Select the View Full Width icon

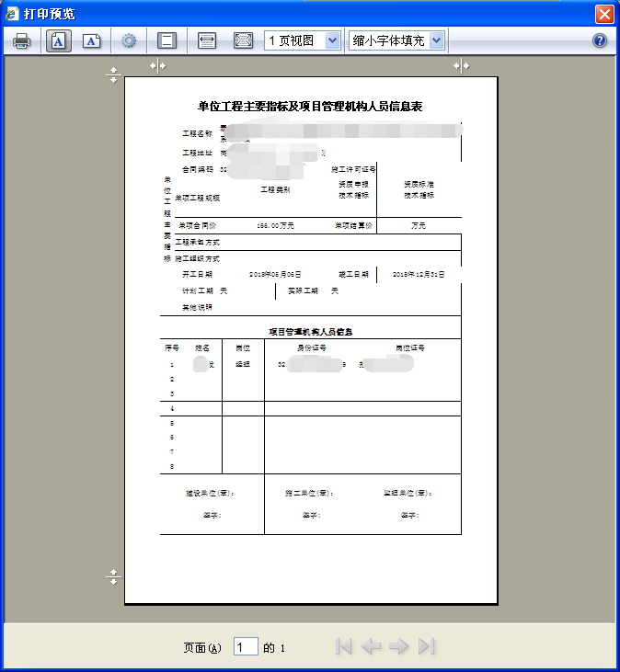207,40
